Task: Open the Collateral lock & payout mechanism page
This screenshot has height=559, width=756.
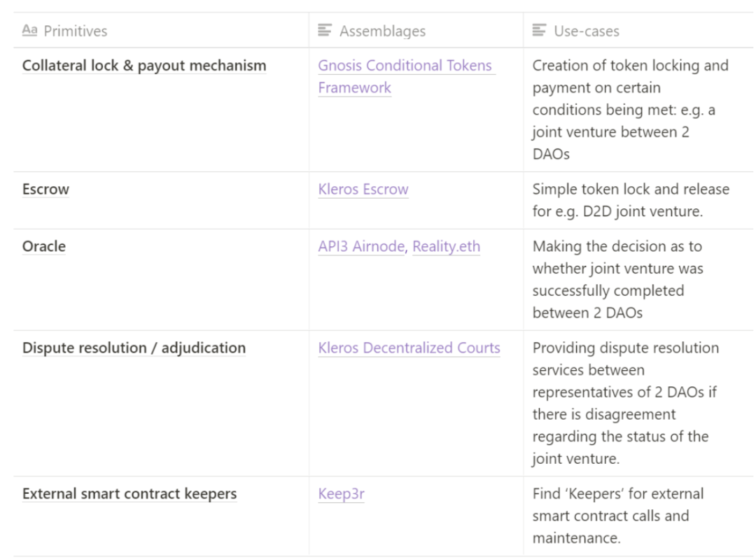Action: [x=144, y=66]
